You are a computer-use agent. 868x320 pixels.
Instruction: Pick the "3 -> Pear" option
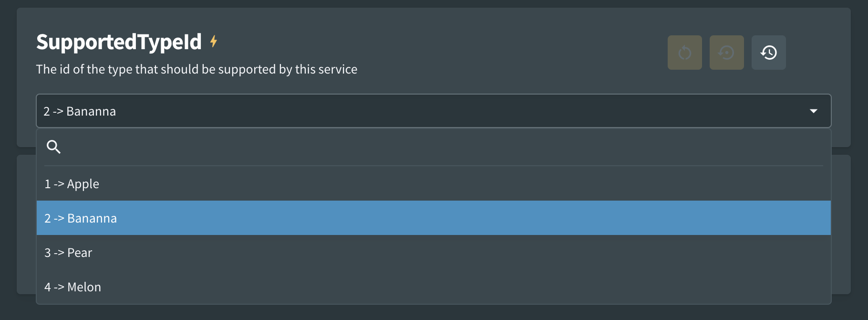click(434, 252)
